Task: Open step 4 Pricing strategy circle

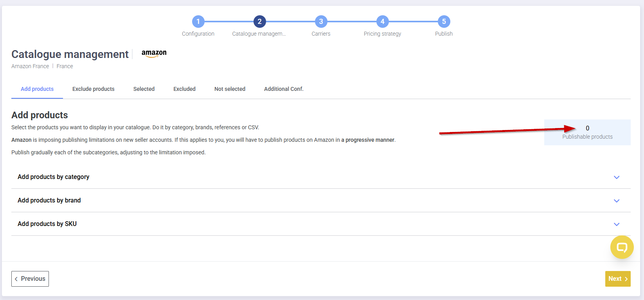Action: click(382, 22)
